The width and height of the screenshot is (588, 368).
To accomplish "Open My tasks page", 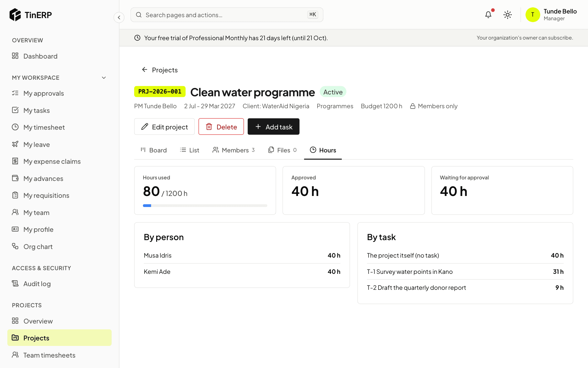I will tap(59, 110).
